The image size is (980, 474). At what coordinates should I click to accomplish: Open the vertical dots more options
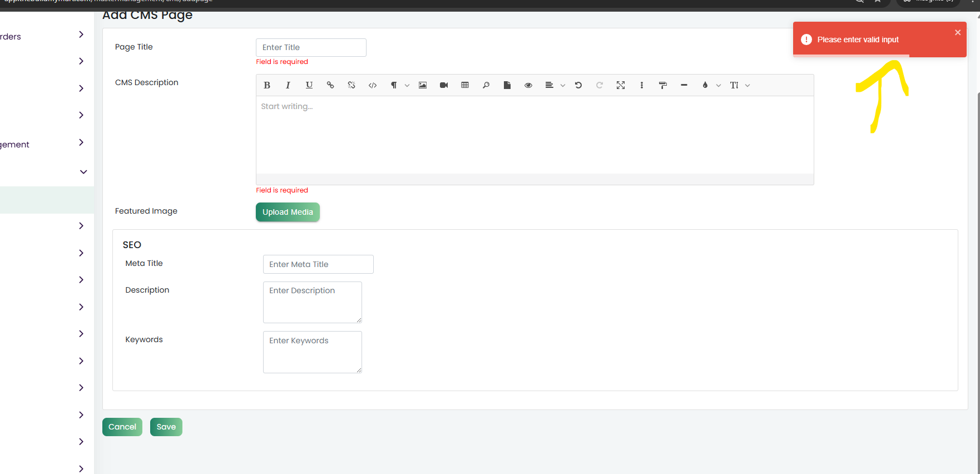642,85
